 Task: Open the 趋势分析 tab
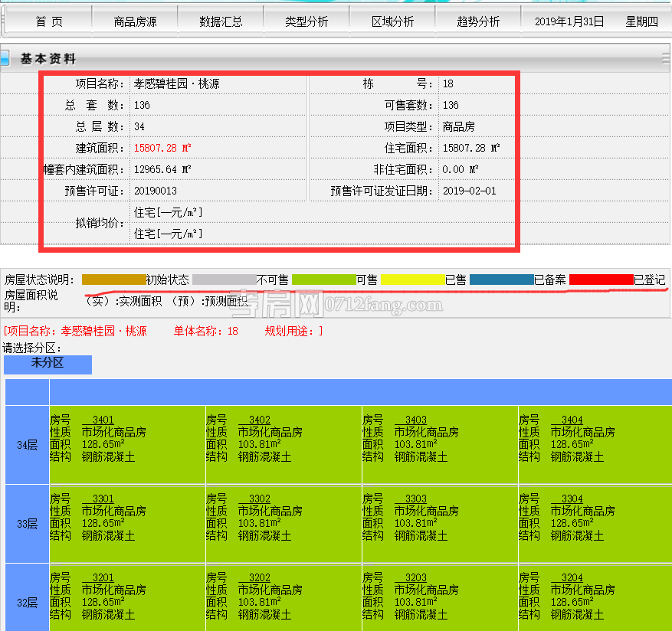478,21
